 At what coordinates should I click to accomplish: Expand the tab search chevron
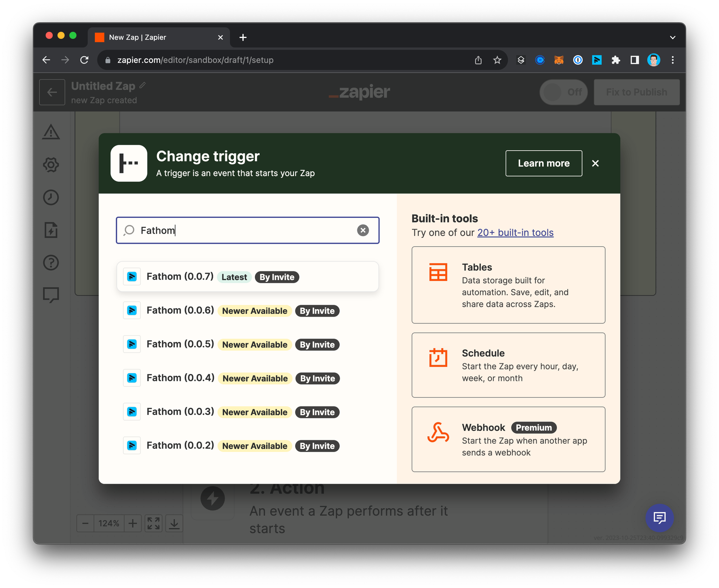point(673,37)
